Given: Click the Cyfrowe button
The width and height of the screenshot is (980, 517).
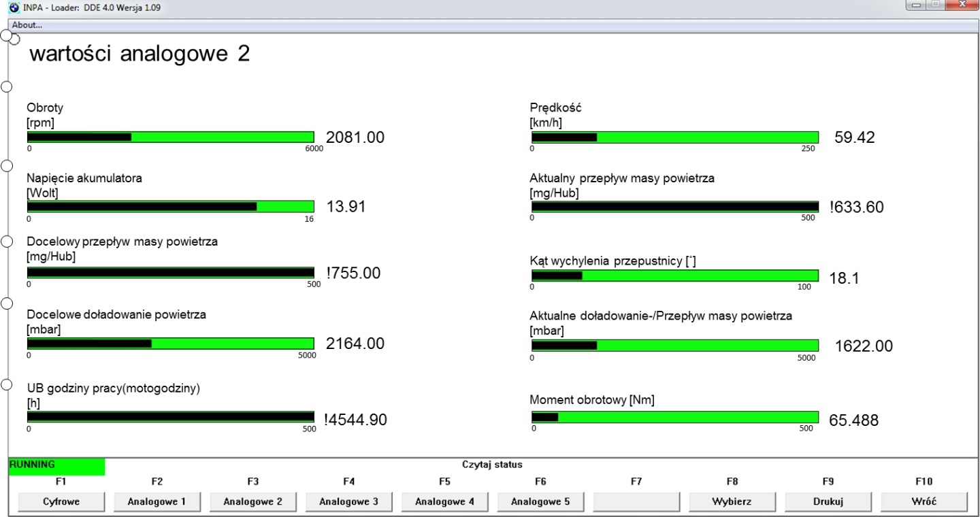Looking at the screenshot, I should pos(61,502).
